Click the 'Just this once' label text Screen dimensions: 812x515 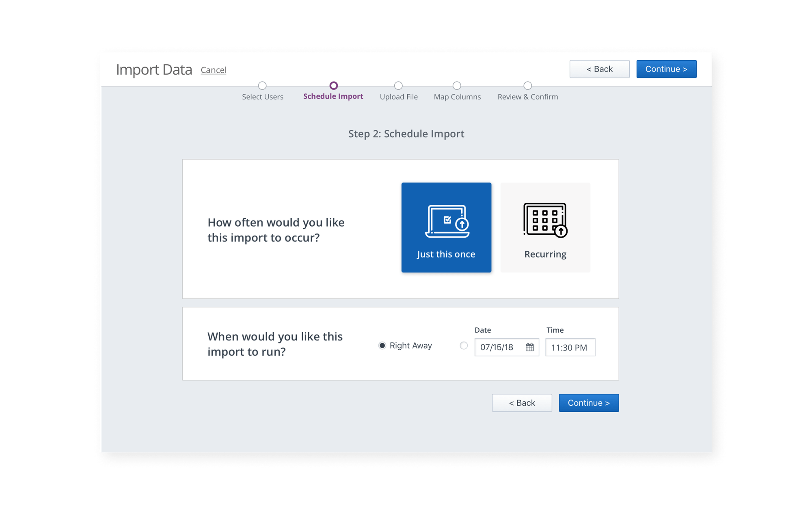(x=446, y=254)
